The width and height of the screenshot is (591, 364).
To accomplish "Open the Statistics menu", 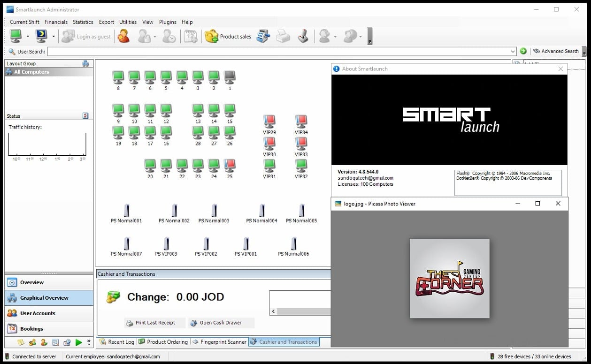I will pyautogui.click(x=83, y=22).
